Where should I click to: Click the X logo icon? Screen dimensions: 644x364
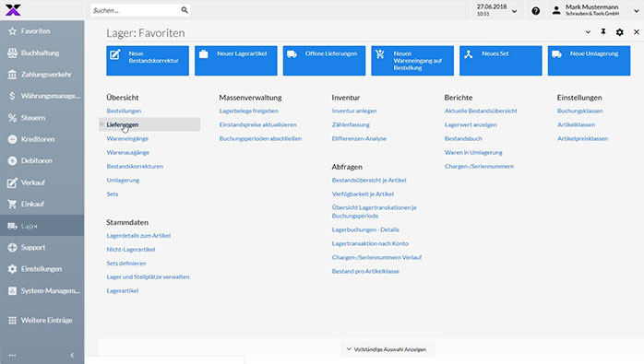pyautogui.click(x=13, y=10)
